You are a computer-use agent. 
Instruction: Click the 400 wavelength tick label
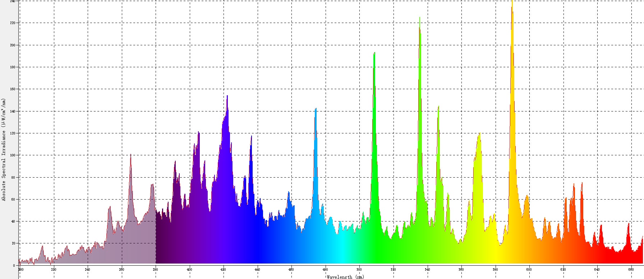click(189, 269)
